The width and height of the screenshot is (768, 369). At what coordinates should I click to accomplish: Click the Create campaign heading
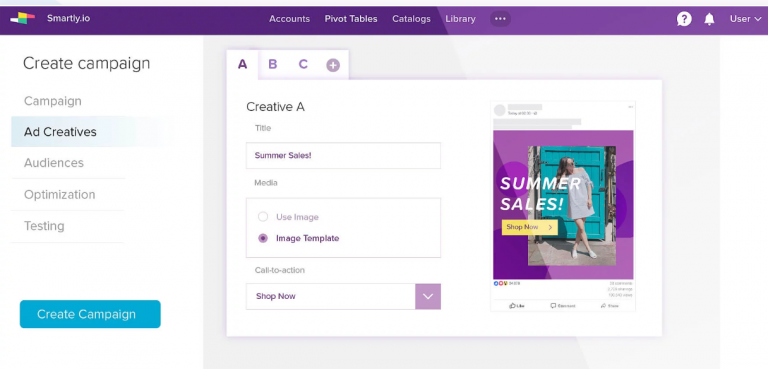(87, 64)
